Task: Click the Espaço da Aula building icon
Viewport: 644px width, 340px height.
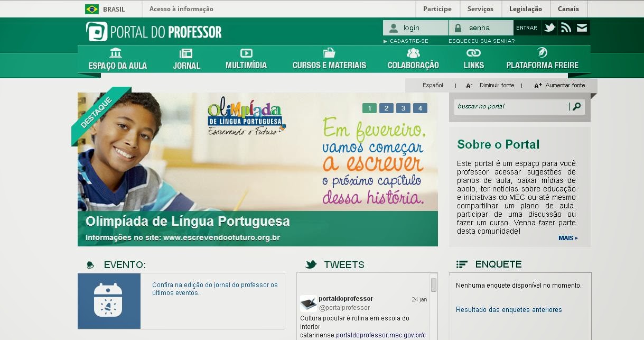Action: point(116,53)
